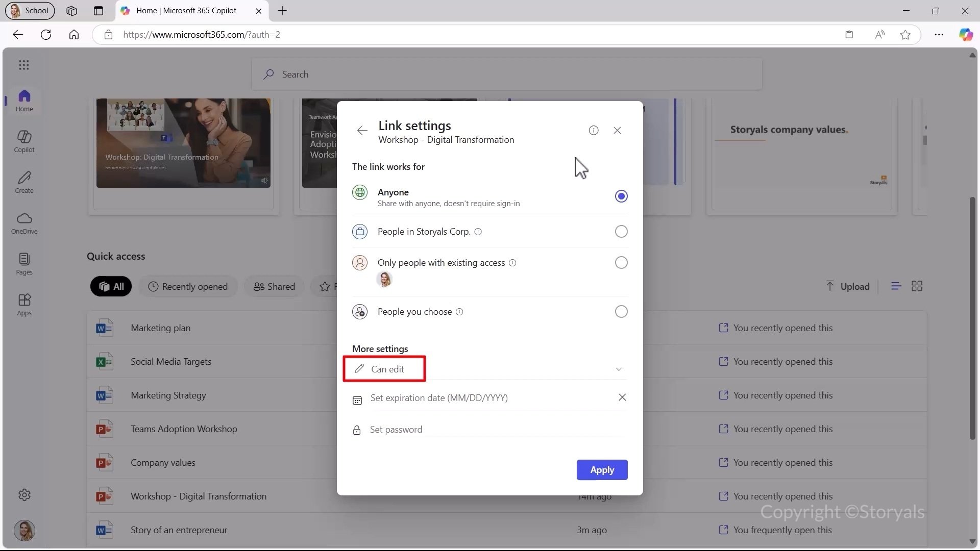The width and height of the screenshot is (980, 551).
Task: Open the account profile picture
Action: (24, 531)
